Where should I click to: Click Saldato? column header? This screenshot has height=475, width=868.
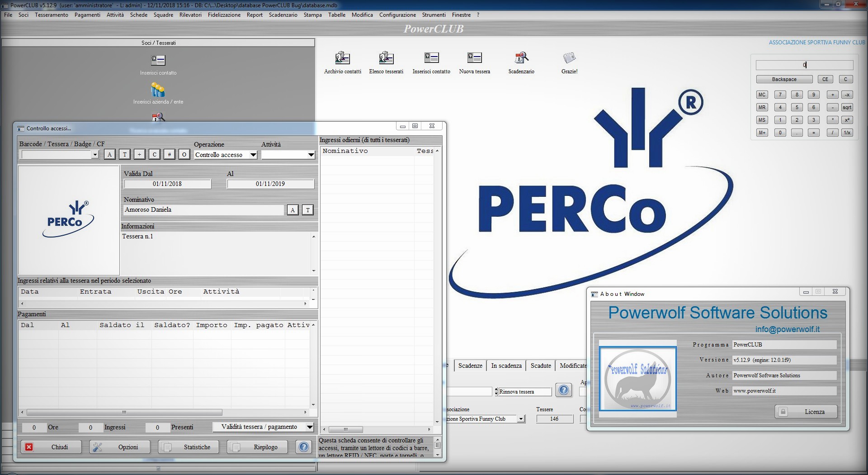click(x=172, y=325)
